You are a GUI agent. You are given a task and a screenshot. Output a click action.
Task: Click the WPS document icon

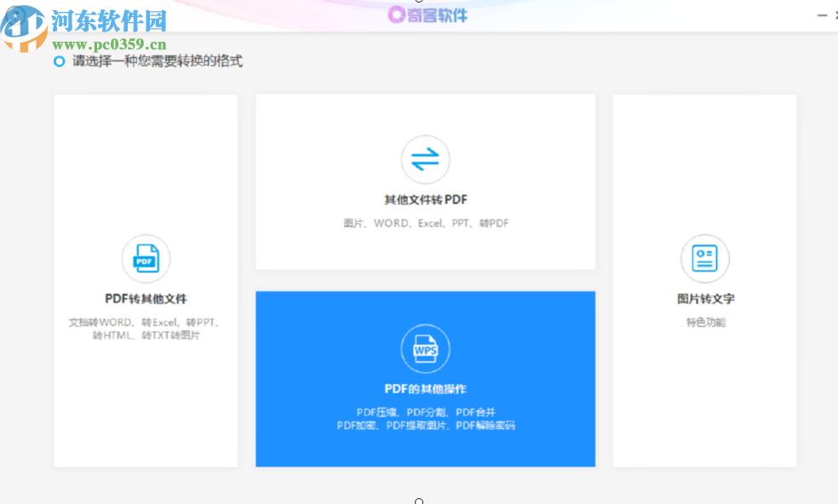[x=426, y=349]
